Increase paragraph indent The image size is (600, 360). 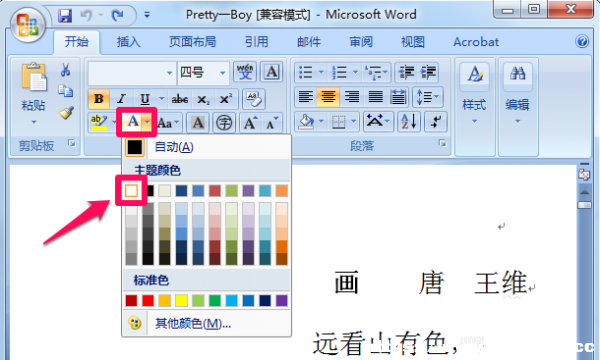pyautogui.click(x=428, y=72)
